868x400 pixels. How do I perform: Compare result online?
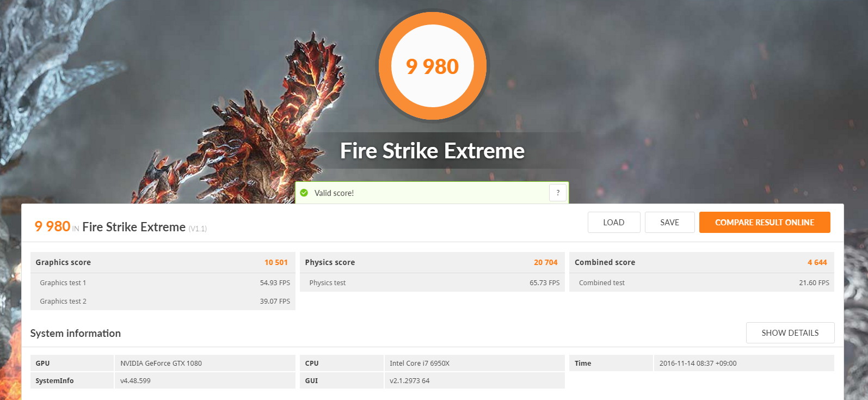click(765, 222)
